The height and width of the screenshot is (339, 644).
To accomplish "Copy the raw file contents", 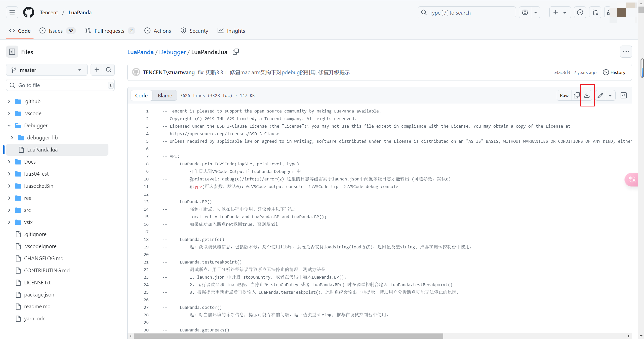I will click(x=577, y=95).
